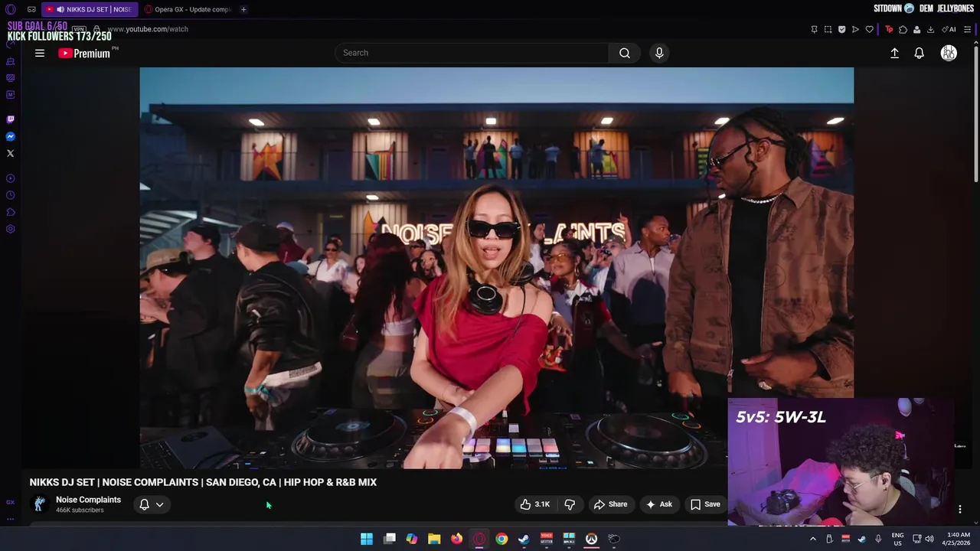Screen dimensions: 980x551
Task: Bookmark page with heart icon
Action: (869, 29)
